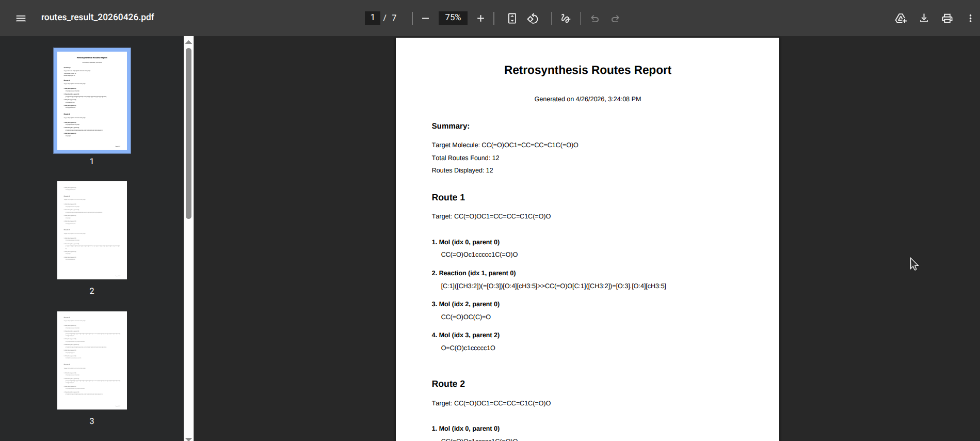Open the sidebar hamburger menu
Screen dimensions: 980x441
pyautogui.click(x=21, y=18)
